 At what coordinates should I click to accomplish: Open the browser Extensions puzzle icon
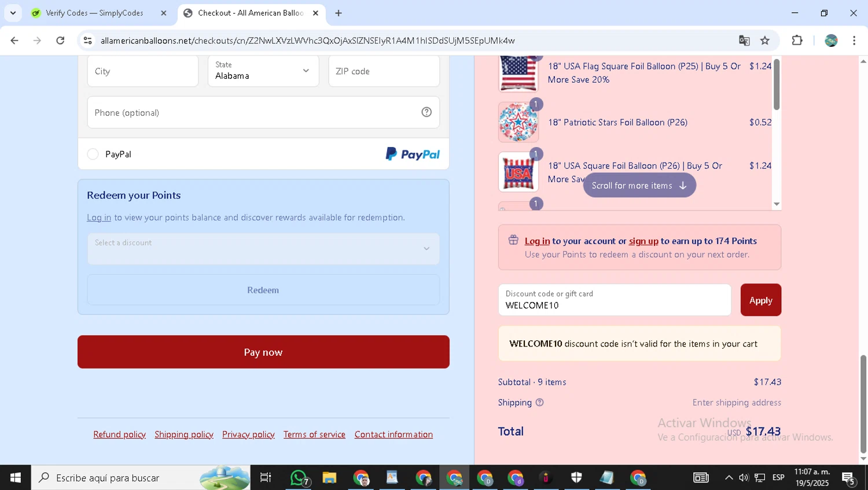click(x=797, y=40)
